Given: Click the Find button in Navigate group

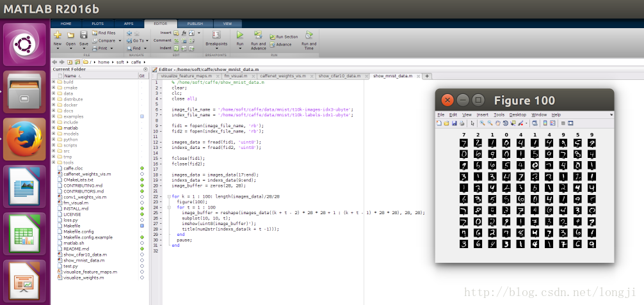Looking at the screenshot, I should 134,49.
